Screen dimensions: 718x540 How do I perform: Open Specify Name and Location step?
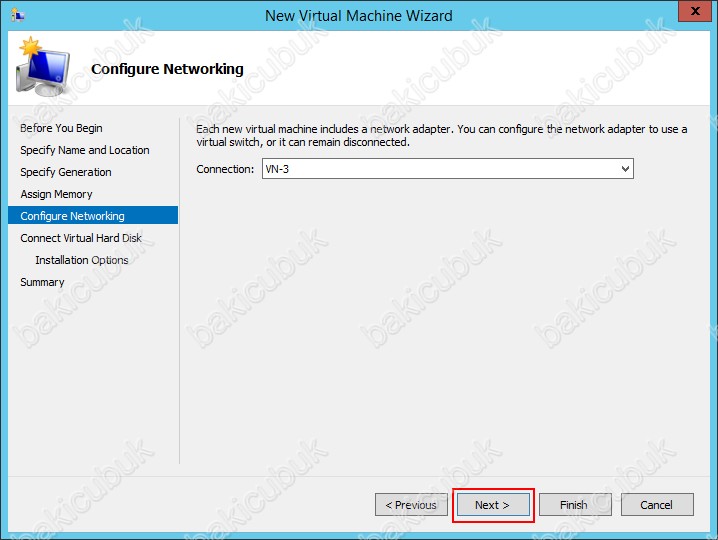click(x=85, y=150)
